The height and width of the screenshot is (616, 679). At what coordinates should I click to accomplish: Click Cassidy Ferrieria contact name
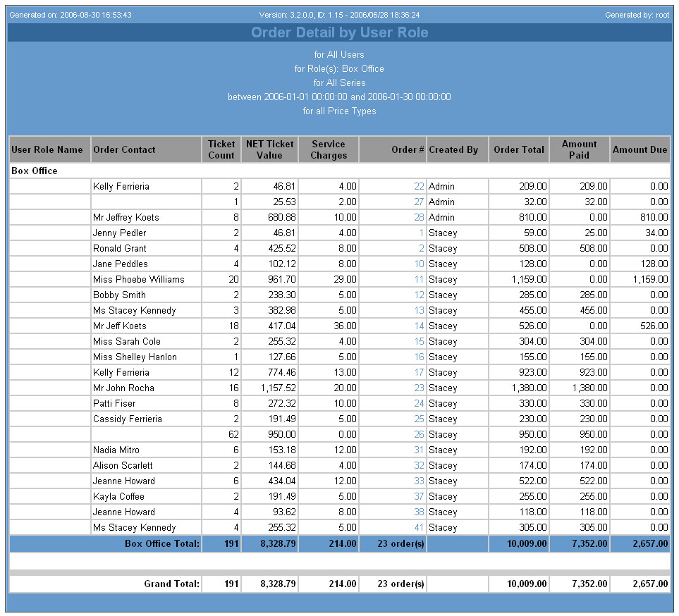click(x=128, y=419)
